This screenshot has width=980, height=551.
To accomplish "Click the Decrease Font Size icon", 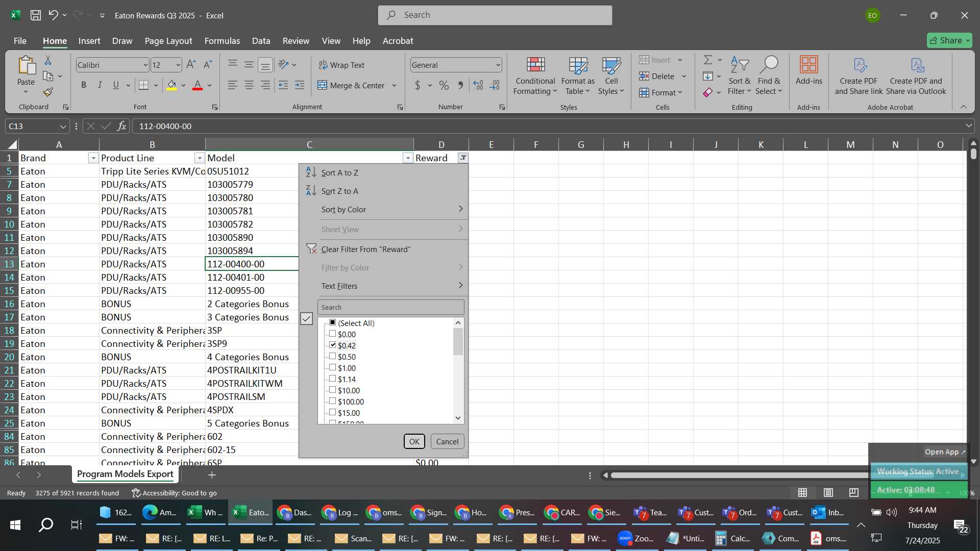I will [207, 65].
